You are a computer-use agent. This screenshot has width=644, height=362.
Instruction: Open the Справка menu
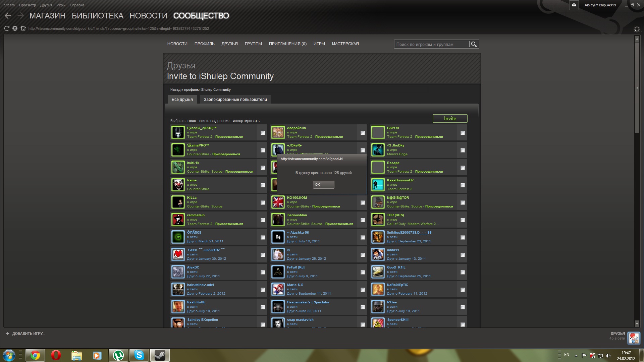(77, 5)
